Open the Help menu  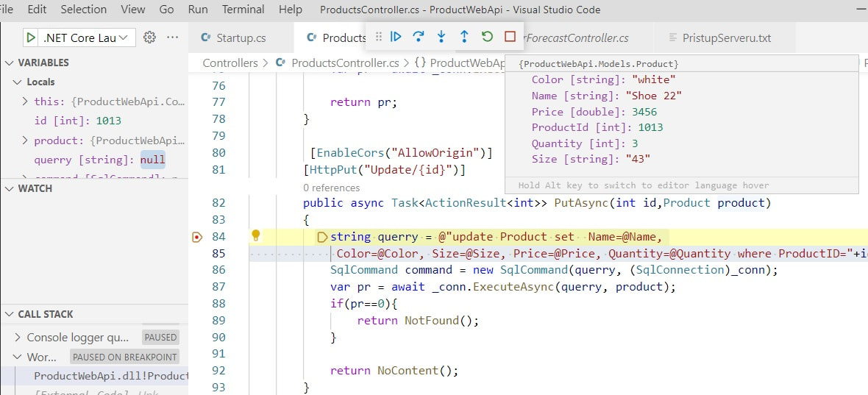(x=291, y=10)
